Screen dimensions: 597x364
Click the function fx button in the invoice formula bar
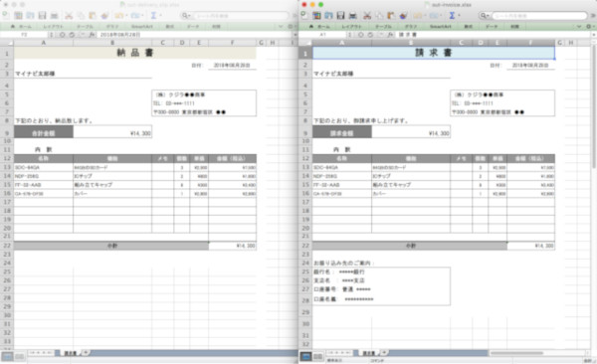(x=390, y=35)
